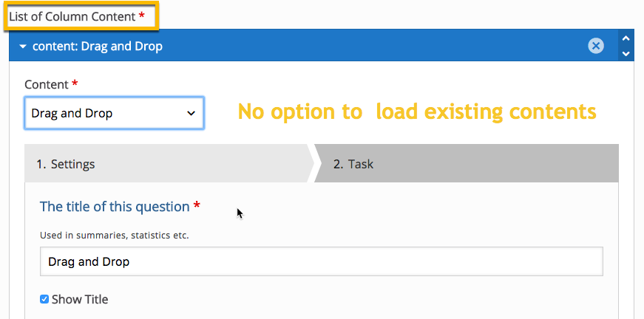Move content item up with top arrow
This screenshot has width=644, height=319.
pos(626,38)
